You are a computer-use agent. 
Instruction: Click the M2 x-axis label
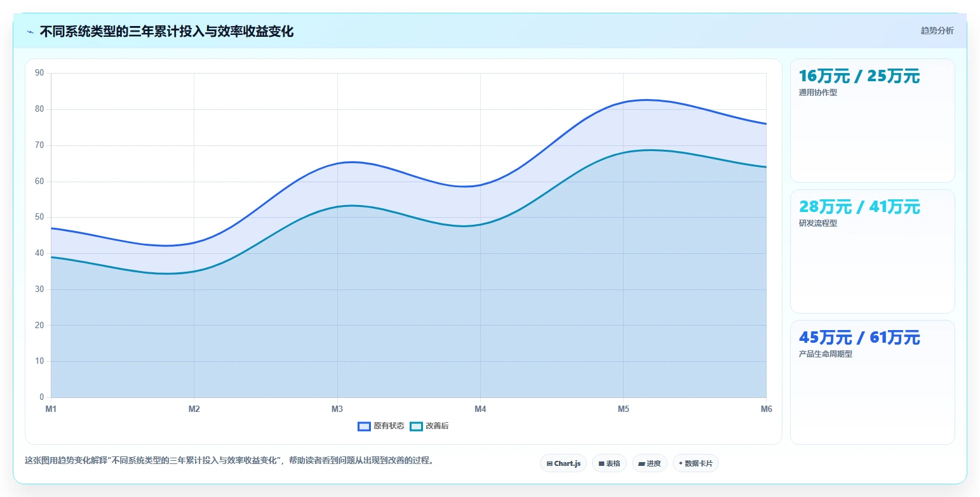[x=194, y=409]
